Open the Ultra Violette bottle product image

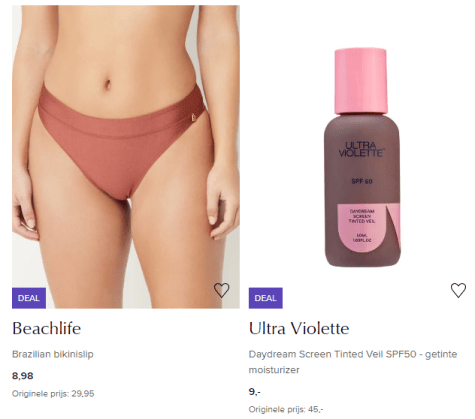tap(362, 157)
